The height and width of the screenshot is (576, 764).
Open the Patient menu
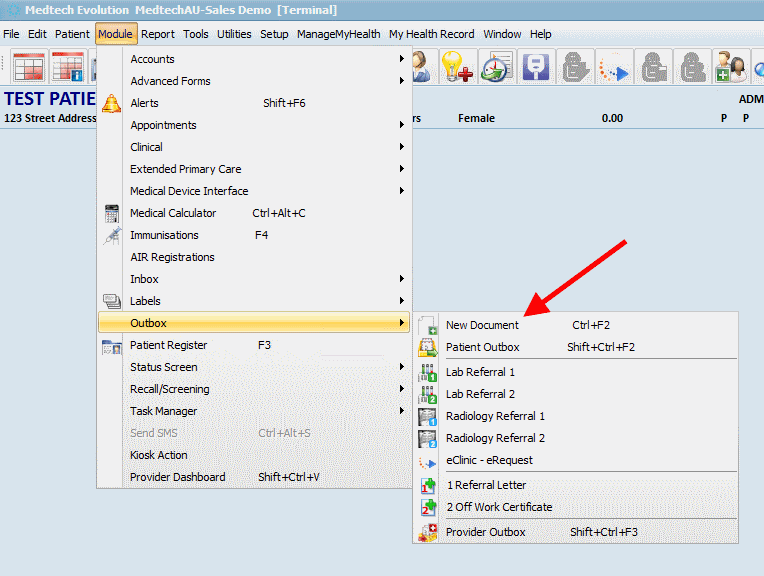pos(72,34)
